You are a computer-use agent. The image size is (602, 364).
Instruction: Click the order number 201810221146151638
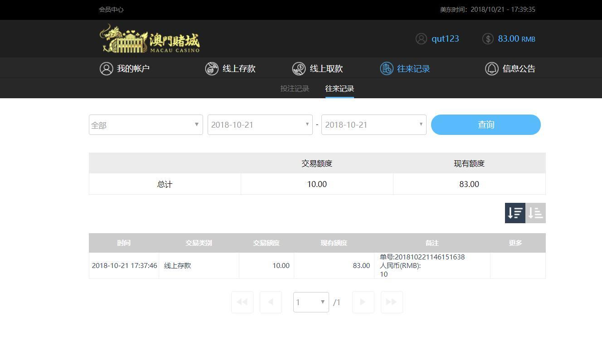click(x=430, y=257)
